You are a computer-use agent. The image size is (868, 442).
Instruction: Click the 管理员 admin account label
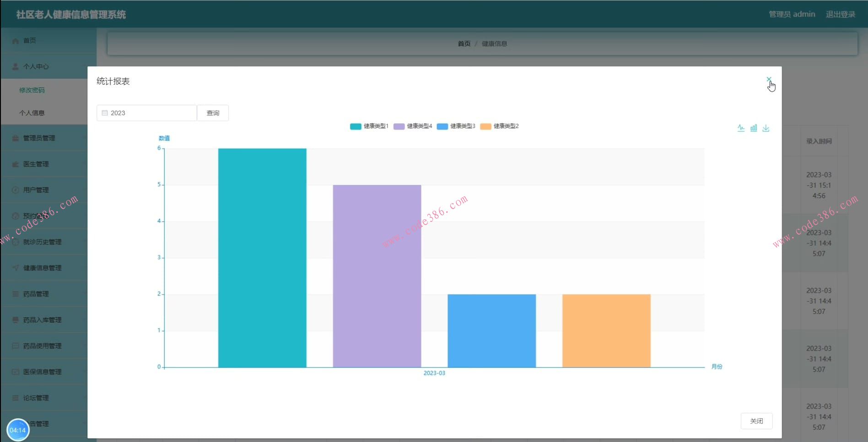point(792,14)
